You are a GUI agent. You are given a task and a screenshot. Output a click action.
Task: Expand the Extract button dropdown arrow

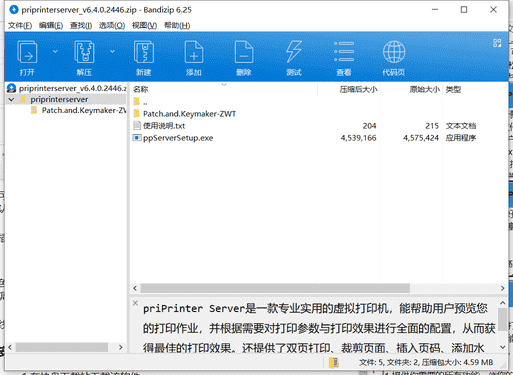click(x=112, y=51)
